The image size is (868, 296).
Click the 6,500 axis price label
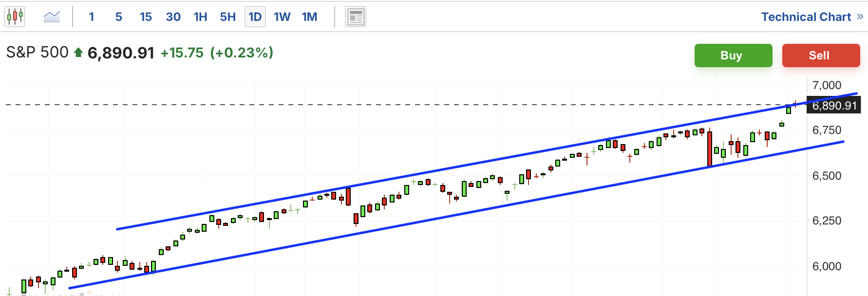click(827, 176)
